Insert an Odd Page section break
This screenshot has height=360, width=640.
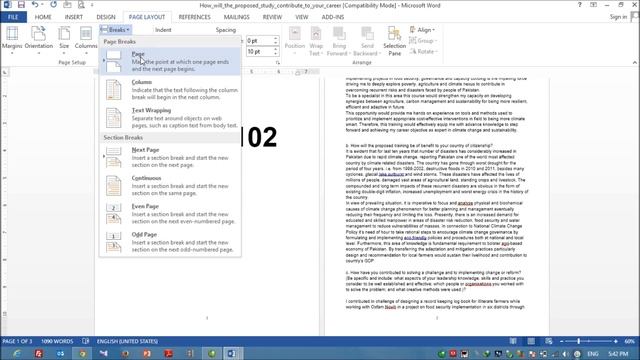click(x=170, y=242)
